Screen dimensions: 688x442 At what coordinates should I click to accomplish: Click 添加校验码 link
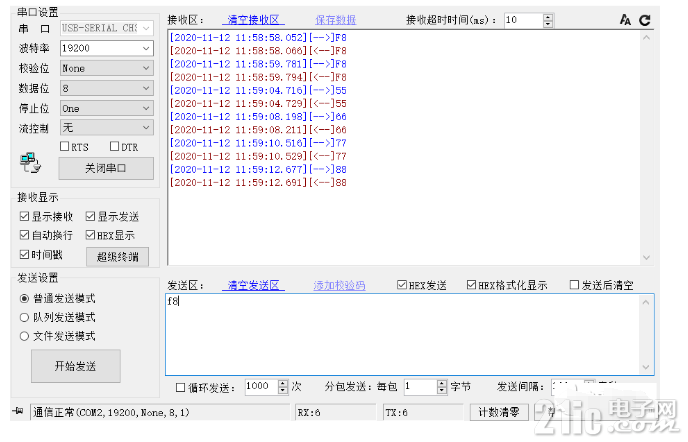coord(339,285)
